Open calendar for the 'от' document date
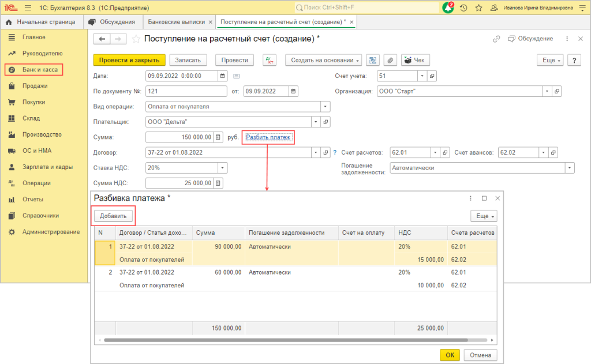This screenshot has height=364, width=591. click(293, 91)
